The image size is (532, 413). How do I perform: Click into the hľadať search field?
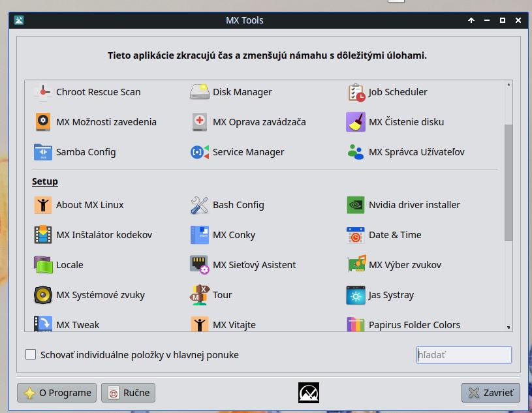pyautogui.click(x=463, y=355)
